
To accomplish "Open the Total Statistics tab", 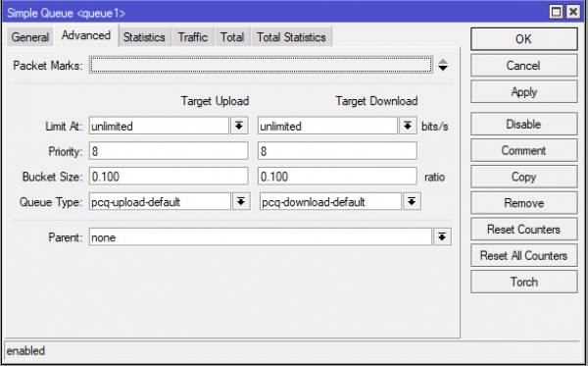I will click(291, 37).
